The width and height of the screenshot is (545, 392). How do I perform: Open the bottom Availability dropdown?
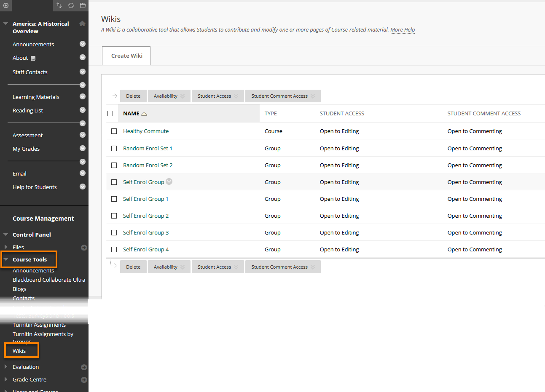click(169, 267)
